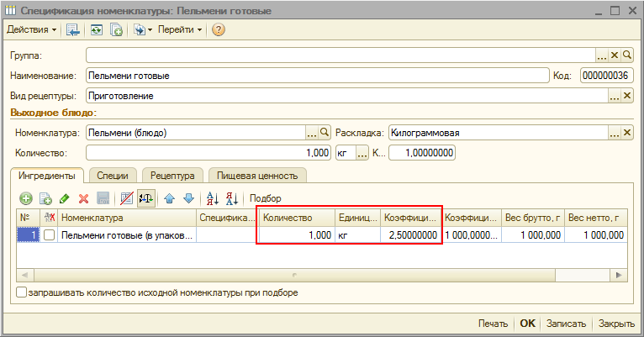Check the box in the Пельмени готовые row

point(50,236)
